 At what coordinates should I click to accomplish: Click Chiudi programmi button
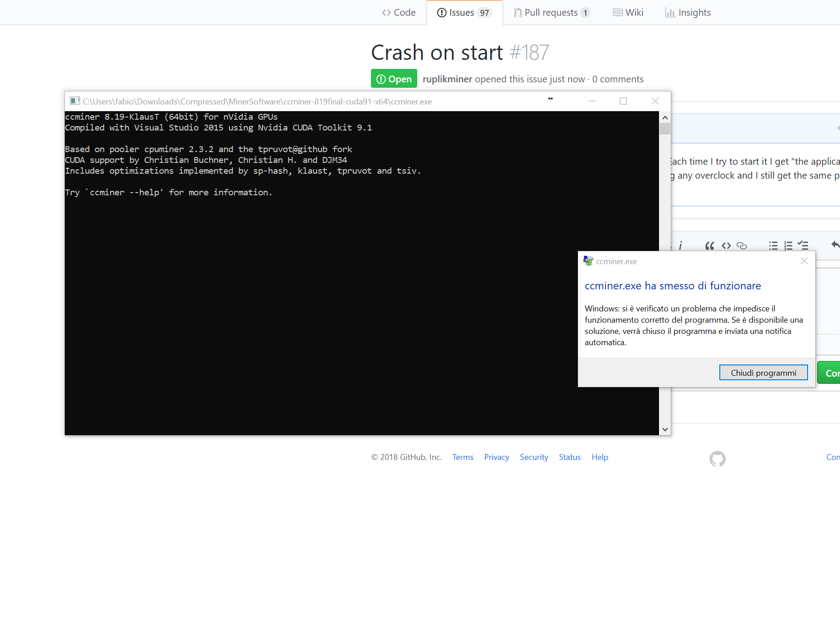coord(763,373)
